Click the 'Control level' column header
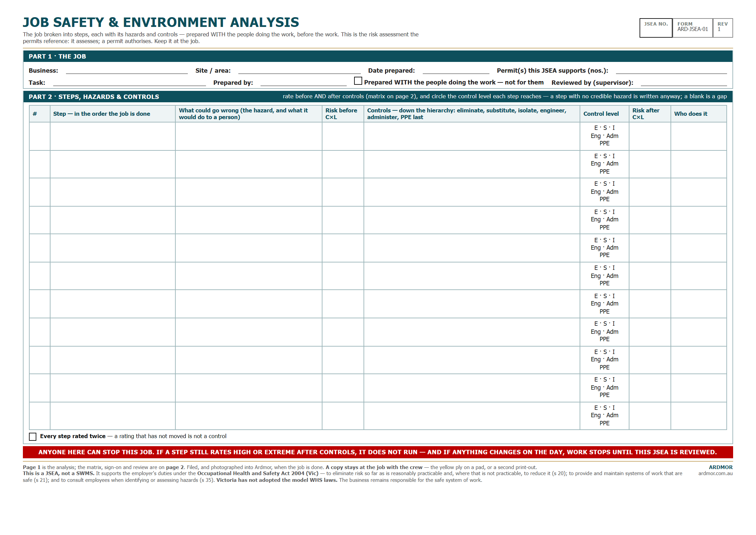 point(605,114)
